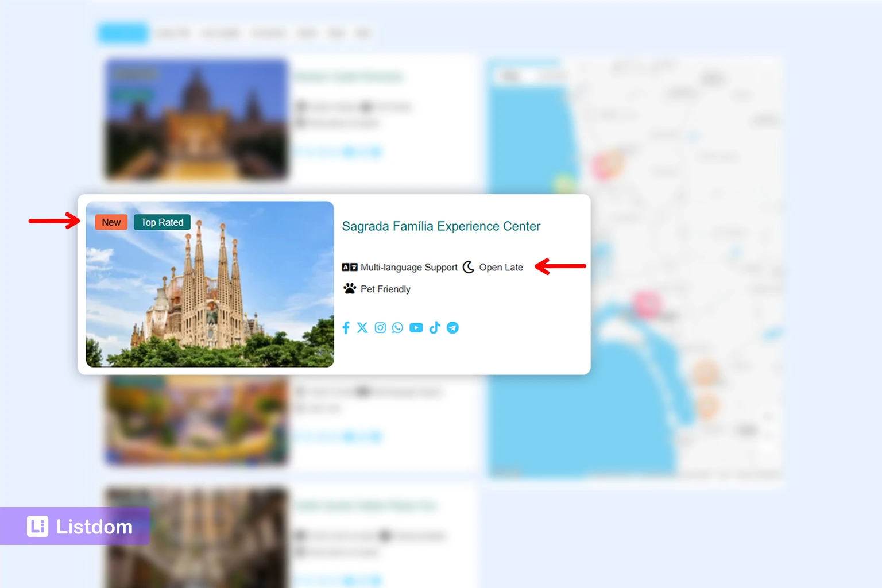Open the Sagrada Família Experience Center title link
This screenshot has width=882, height=588.
(441, 226)
